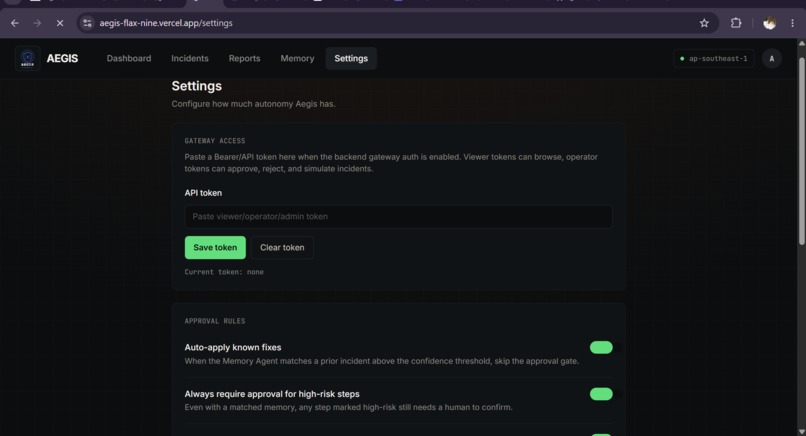Click the browser forward arrow
The width and height of the screenshot is (806, 436).
[x=37, y=23]
